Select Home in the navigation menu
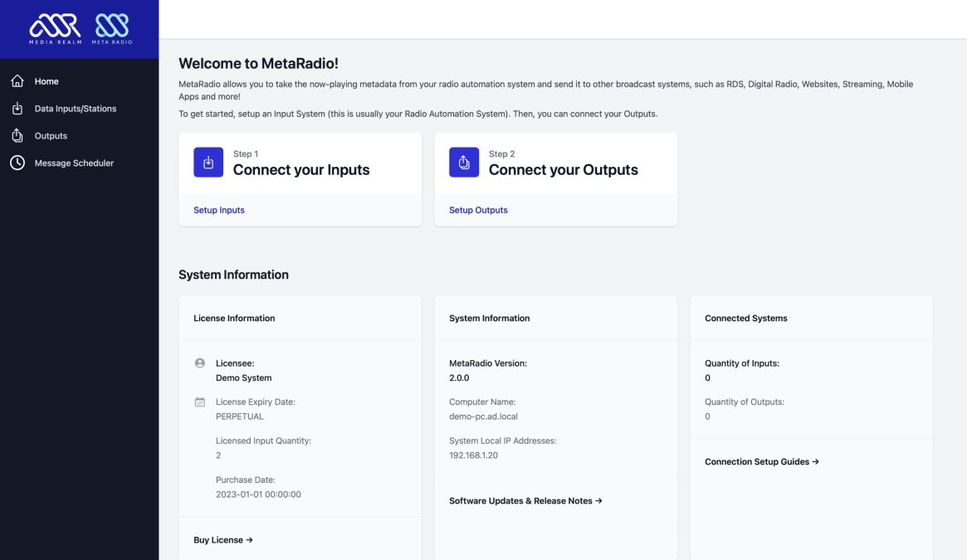Image resolution: width=967 pixels, height=560 pixels. point(47,80)
